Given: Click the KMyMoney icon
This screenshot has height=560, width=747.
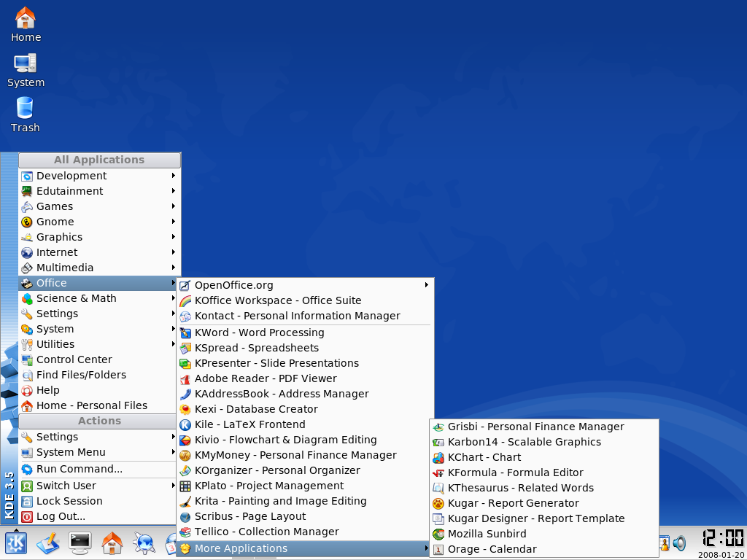Looking at the screenshot, I should (x=185, y=455).
